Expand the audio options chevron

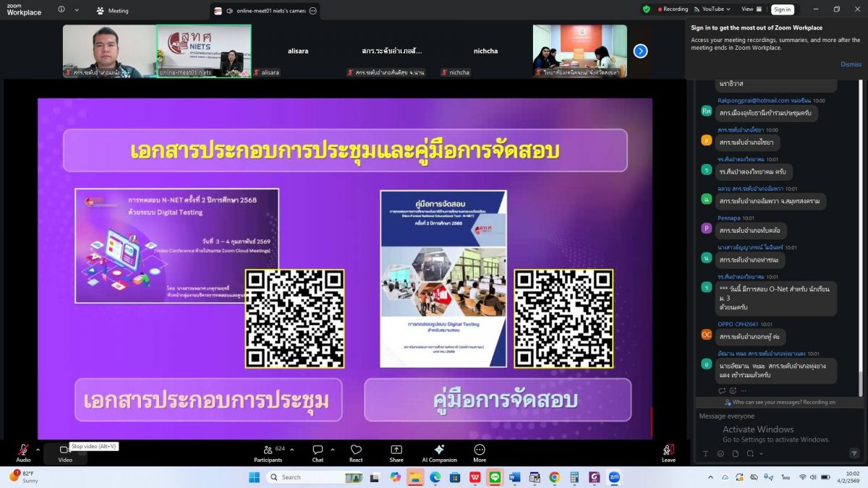coord(38,449)
